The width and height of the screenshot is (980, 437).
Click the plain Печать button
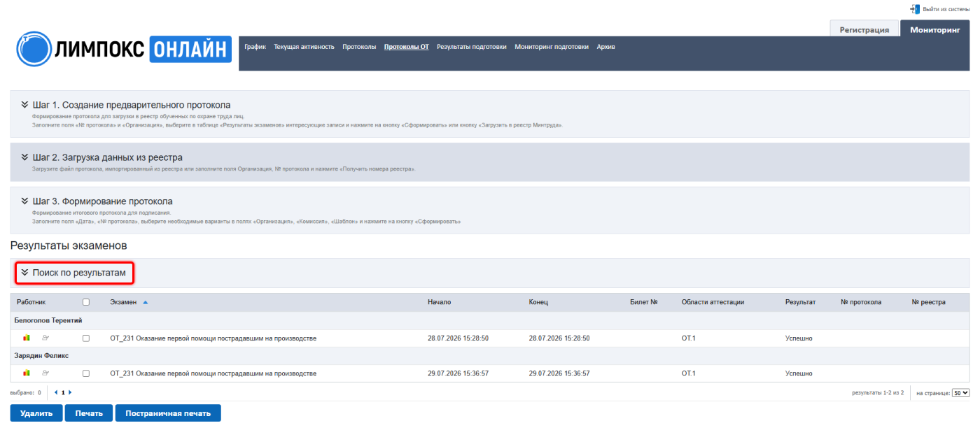coord(89,413)
